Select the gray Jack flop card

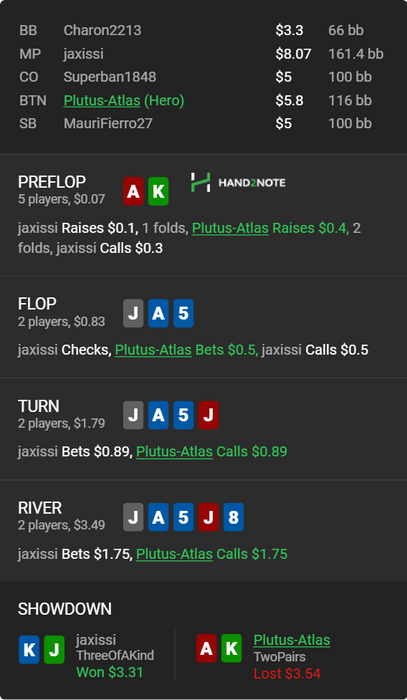coord(133,313)
